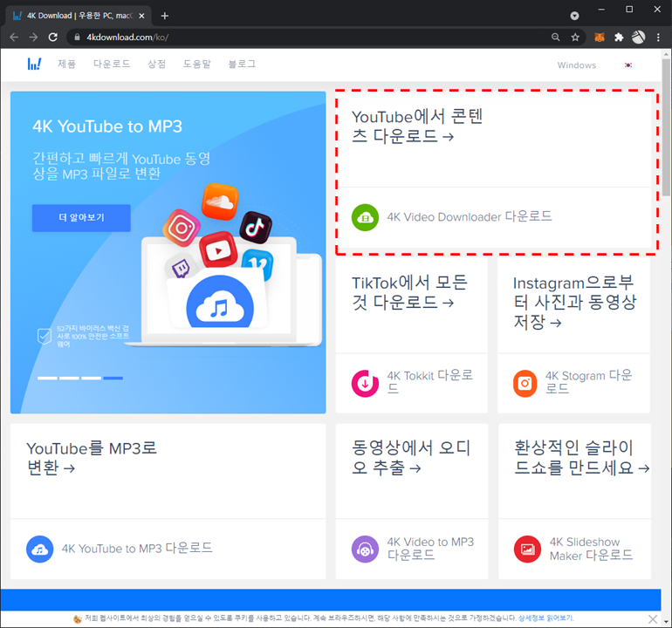Click 동영상에서 오디오 추출 link
Viewport: 672px width, 628px height.
[410, 458]
